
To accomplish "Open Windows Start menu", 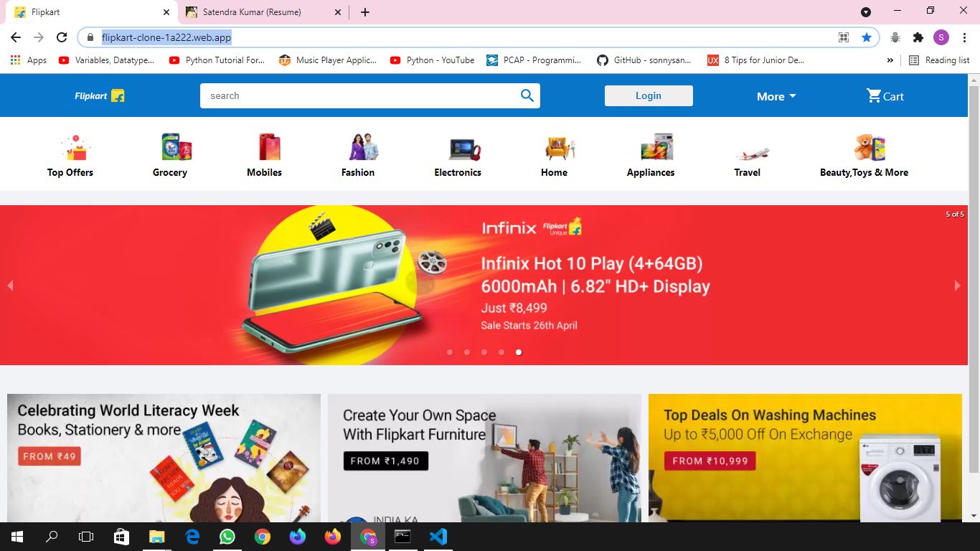I will tap(17, 537).
